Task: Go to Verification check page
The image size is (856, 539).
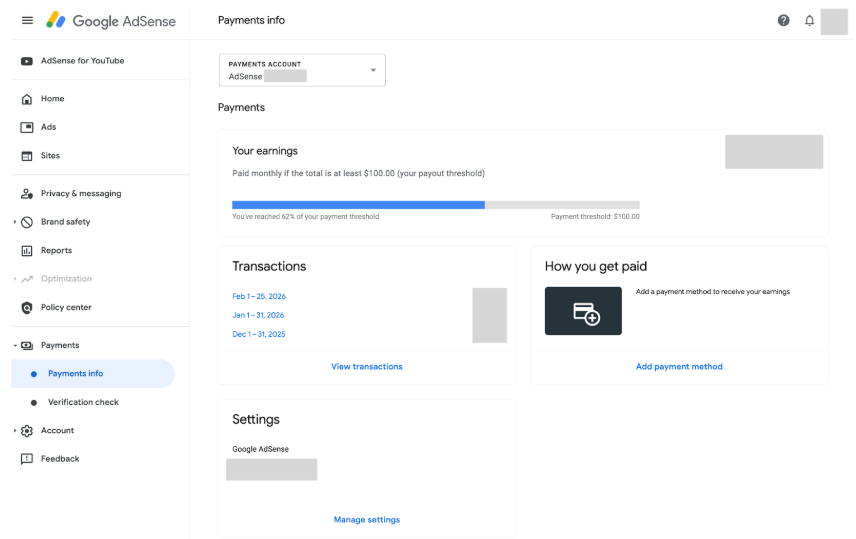Action: click(83, 402)
